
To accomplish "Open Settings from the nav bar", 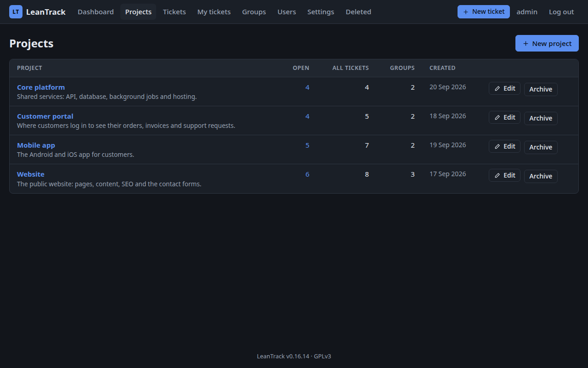I will point(321,12).
